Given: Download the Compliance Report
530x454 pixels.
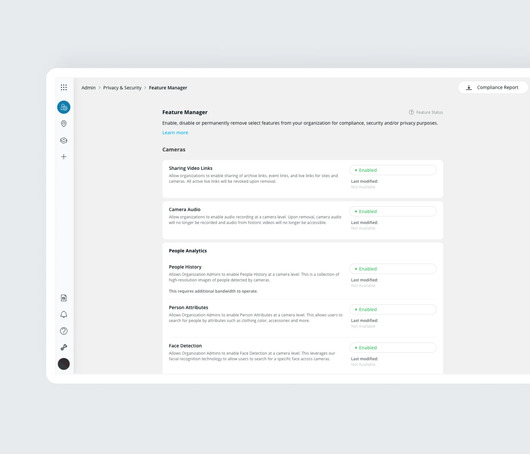Looking at the screenshot, I should coord(492,87).
